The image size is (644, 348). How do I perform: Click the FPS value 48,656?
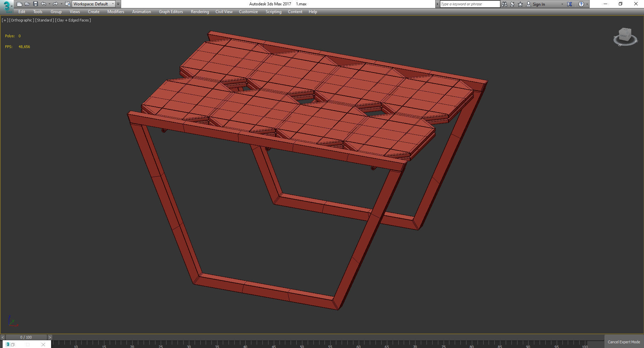[24, 47]
